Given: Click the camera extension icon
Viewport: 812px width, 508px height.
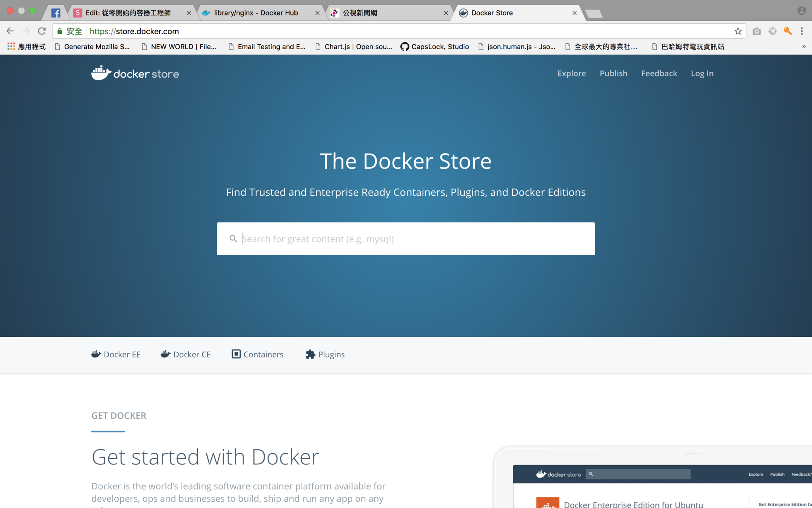Looking at the screenshot, I should tap(756, 31).
